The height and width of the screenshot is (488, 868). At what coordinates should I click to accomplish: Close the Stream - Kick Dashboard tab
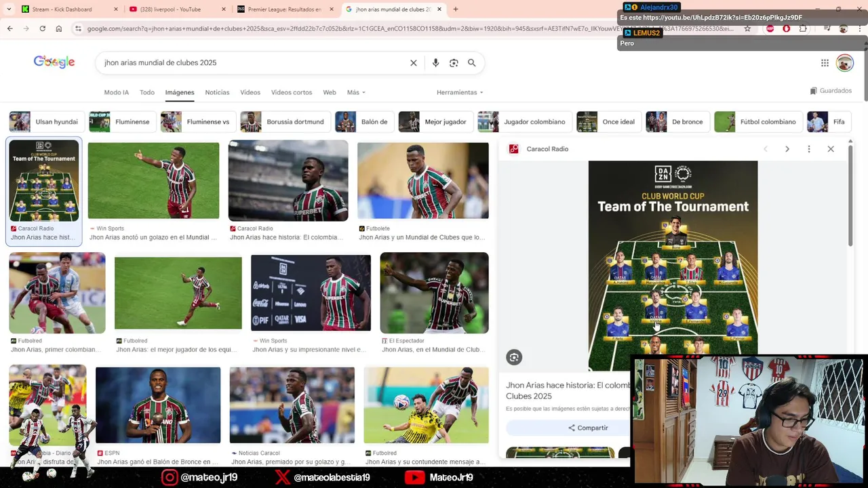(x=116, y=9)
